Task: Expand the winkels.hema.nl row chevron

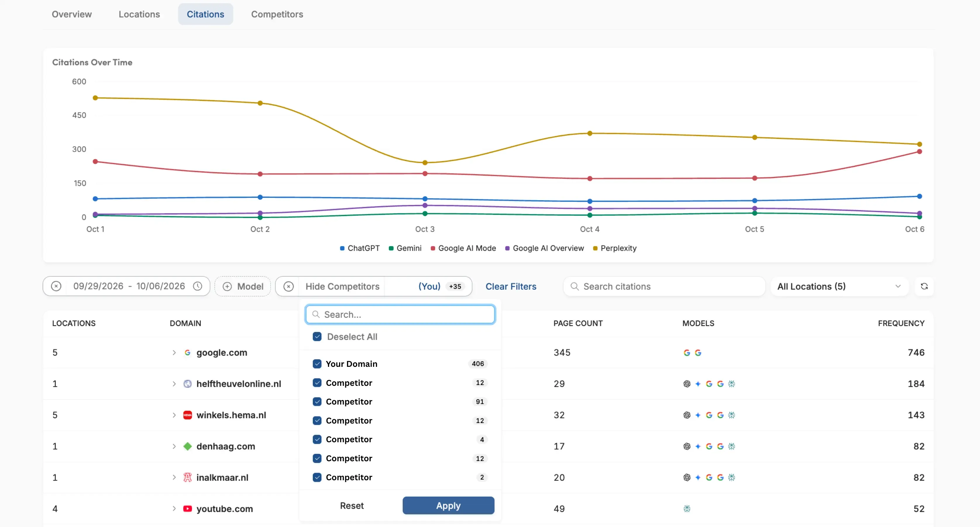Action: coord(174,415)
